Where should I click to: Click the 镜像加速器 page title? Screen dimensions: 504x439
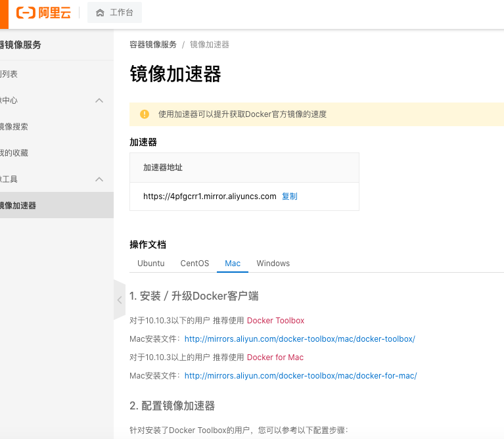pyautogui.click(x=175, y=74)
